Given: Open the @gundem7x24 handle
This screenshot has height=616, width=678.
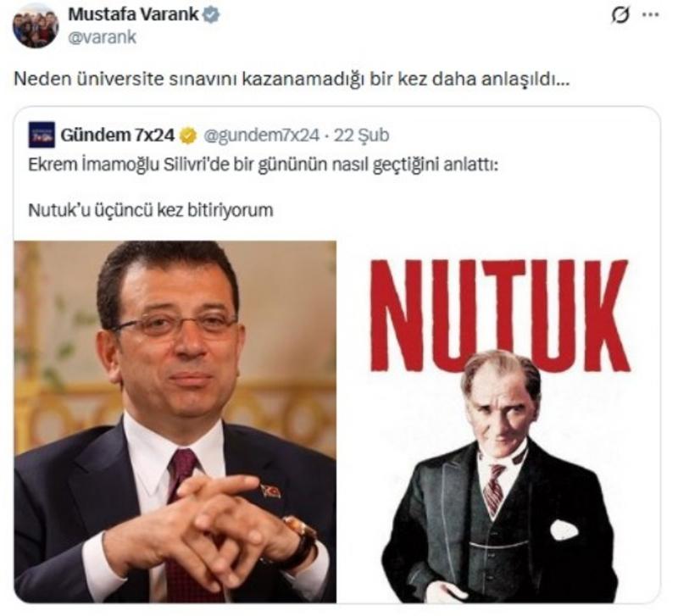Looking at the screenshot, I should click(x=261, y=136).
